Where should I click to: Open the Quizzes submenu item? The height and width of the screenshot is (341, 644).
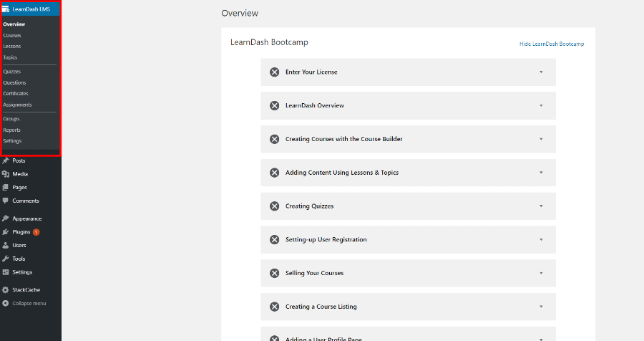coord(12,72)
